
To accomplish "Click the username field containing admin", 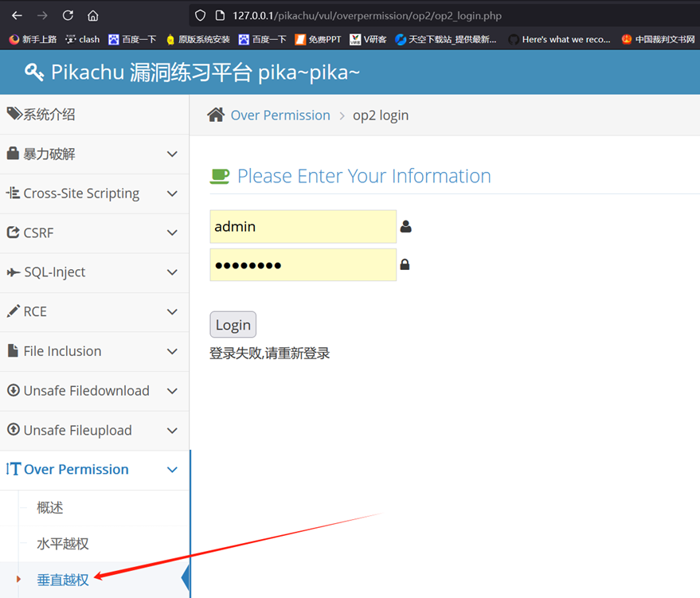I will click(x=303, y=226).
